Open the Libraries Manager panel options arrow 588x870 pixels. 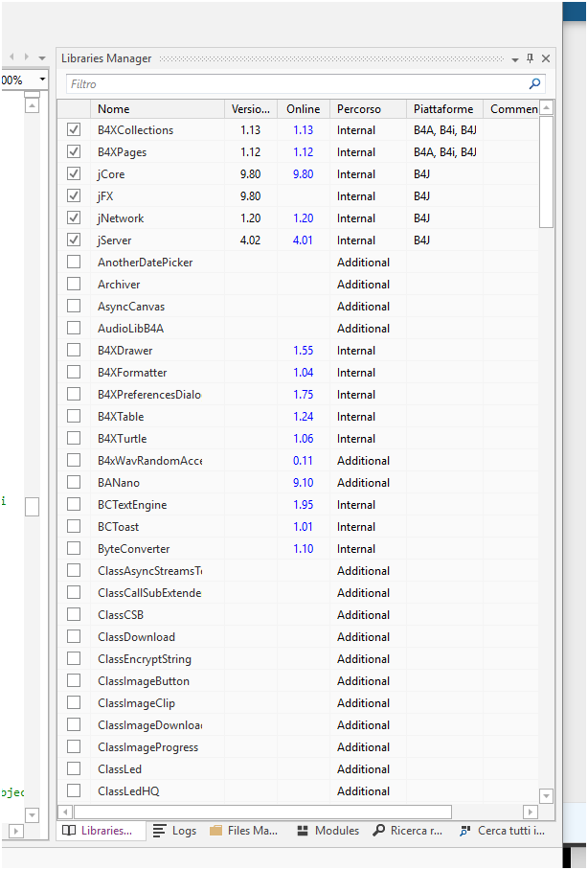tap(515, 58)
